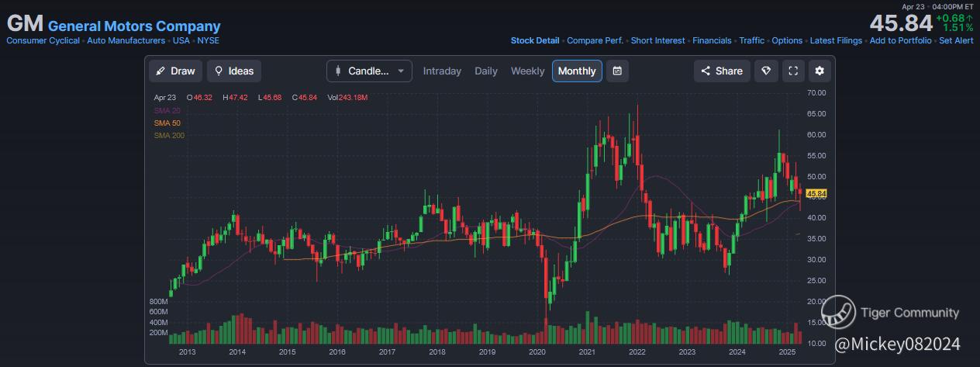Open the Auto Manufacturers industry link
The image size is (980, 367).
(x=126, y=40)
